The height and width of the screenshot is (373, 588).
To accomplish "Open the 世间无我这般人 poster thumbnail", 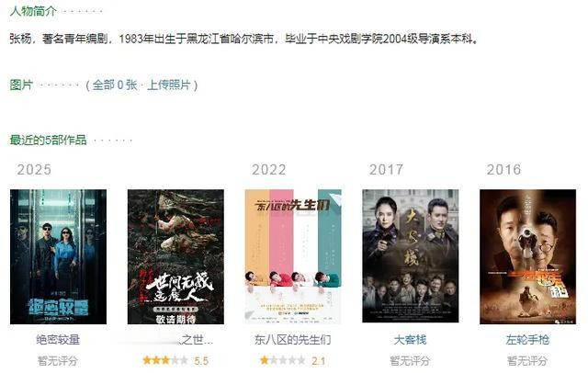I will 175,257.
